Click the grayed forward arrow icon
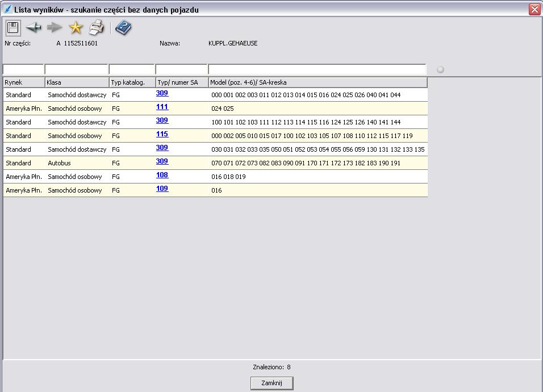 [55, 27]
